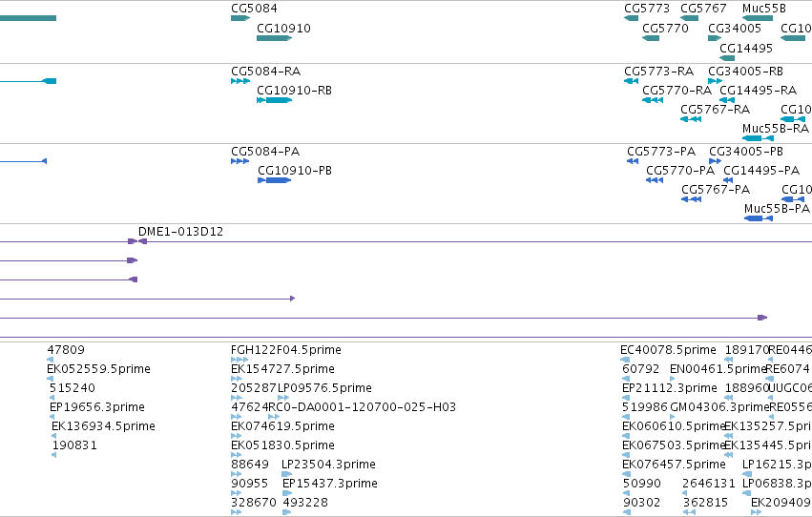This screenshot has width=812, height=517.
Task: Click the Muc55B-RA transcript glyph
Action: [x=758, y=138]
